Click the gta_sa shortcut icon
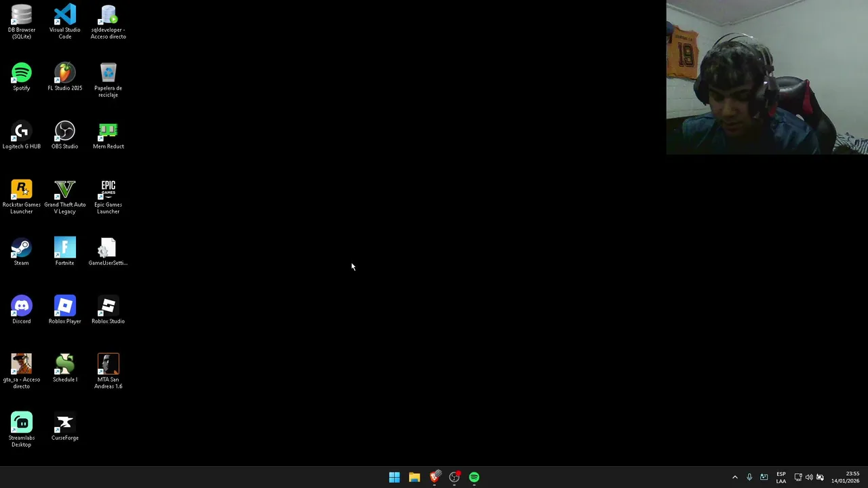Viewport: 868px width, 488px height. [x=22, y=371]
